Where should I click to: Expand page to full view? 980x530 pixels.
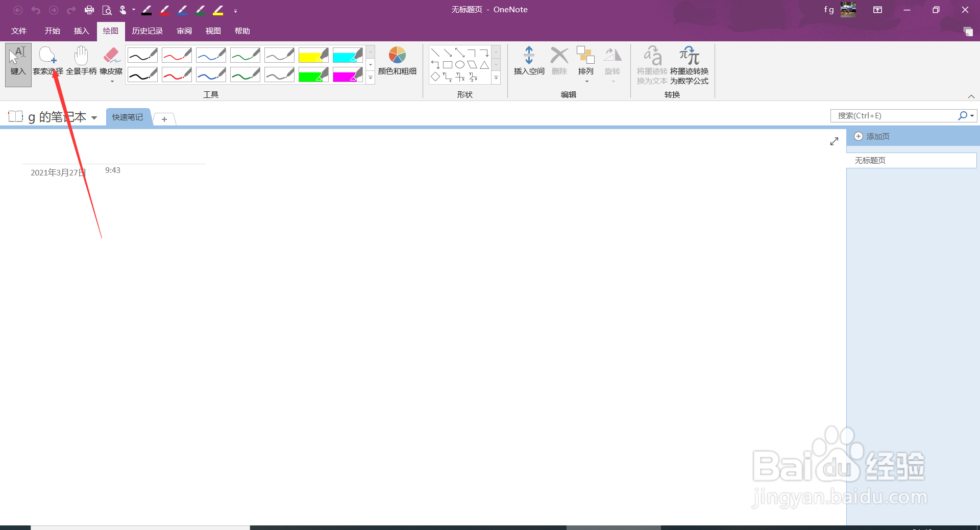(834, 141)
